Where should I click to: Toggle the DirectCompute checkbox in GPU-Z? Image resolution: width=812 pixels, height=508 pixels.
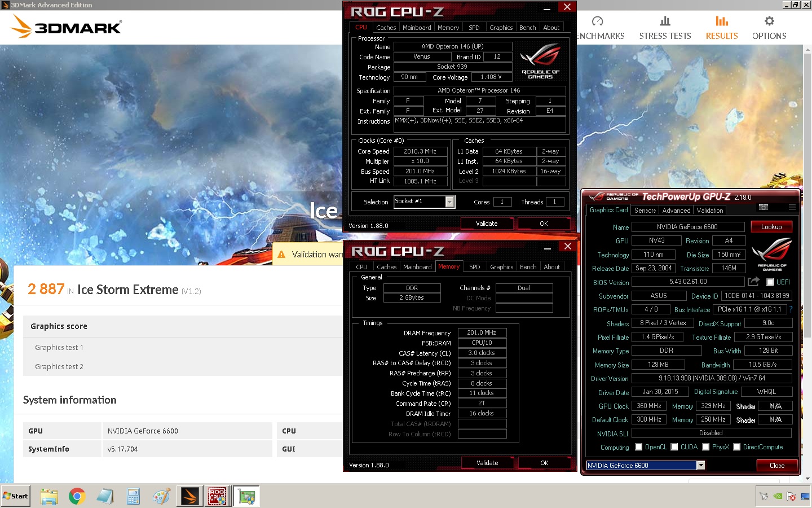tap(737, 447)
